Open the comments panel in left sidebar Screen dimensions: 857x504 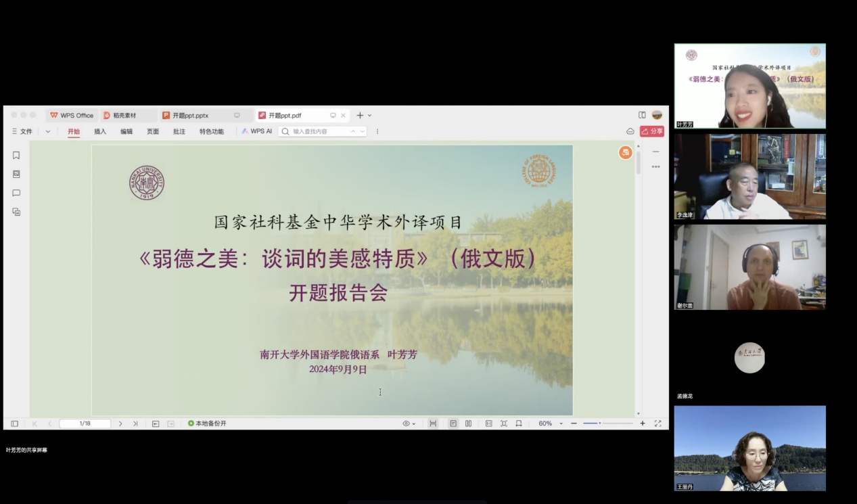(x=16, y=193)
